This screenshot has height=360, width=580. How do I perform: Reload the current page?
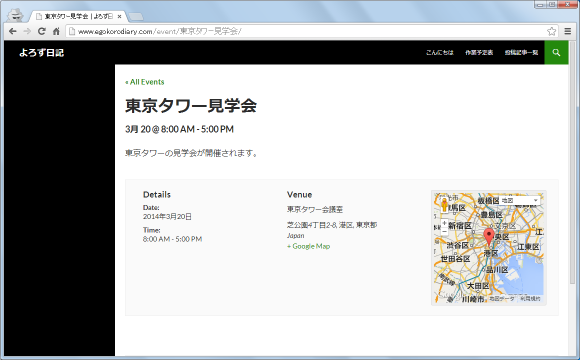[42, 31]
